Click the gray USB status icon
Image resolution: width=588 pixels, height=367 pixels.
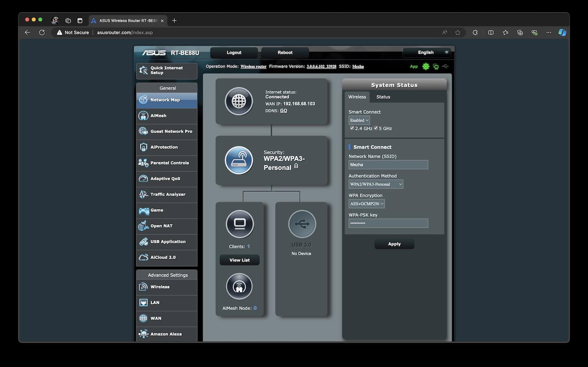pyautogui.click(x=445, y=66)
